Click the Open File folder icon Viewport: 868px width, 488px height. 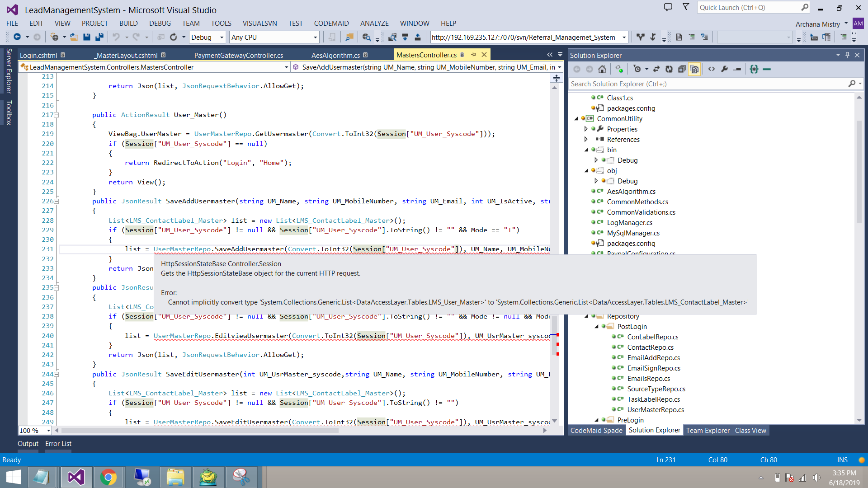point(74,37)
